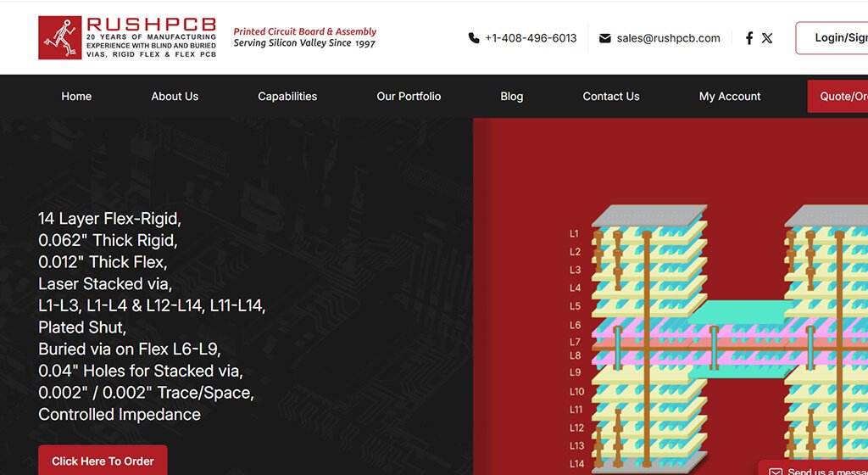
Task: View Our Portfolio menu item
Action: click(409, 97)
